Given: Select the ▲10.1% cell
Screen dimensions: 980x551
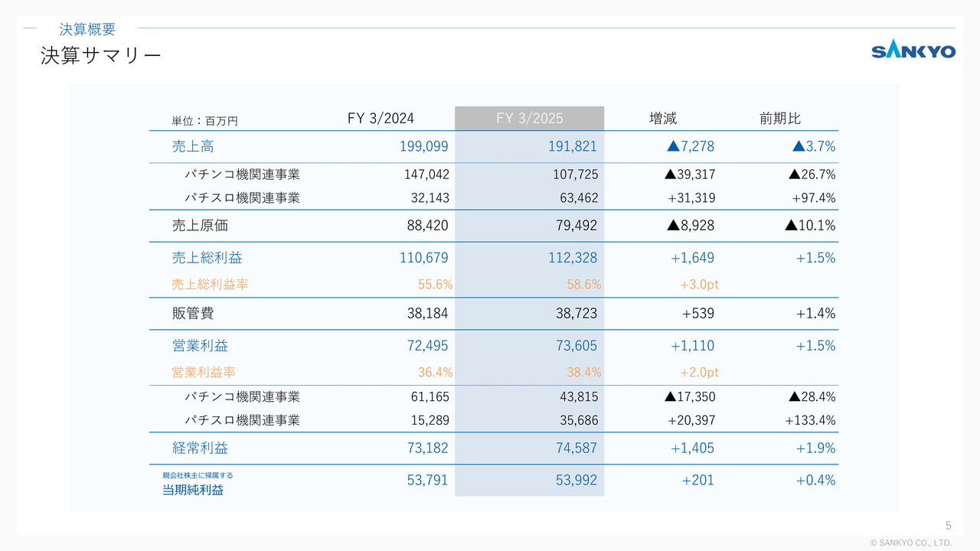Looking at the screenshot, I should click(x=810, y=226).
